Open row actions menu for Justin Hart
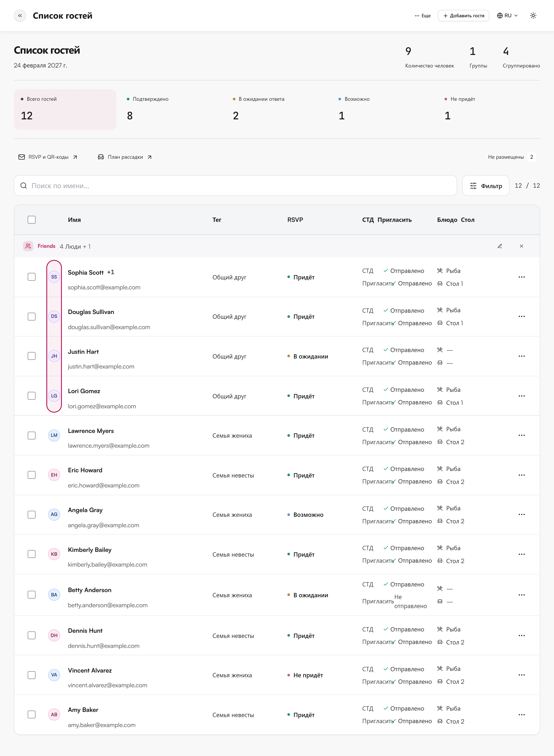The width and height of the screenshot is (554, 756). coord(522,356)
